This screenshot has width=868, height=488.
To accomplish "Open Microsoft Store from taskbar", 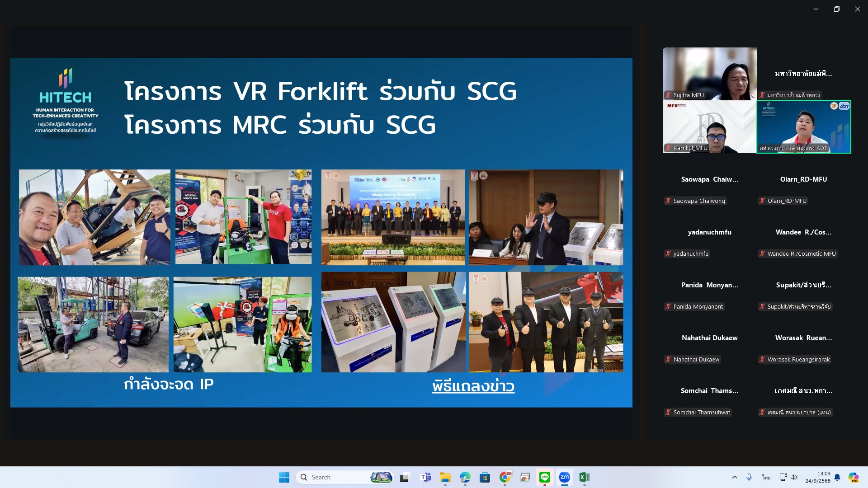I will [485, 477].
